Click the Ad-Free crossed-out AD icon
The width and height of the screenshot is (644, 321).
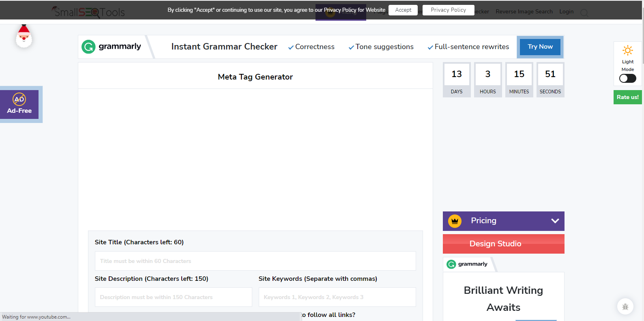19,99
